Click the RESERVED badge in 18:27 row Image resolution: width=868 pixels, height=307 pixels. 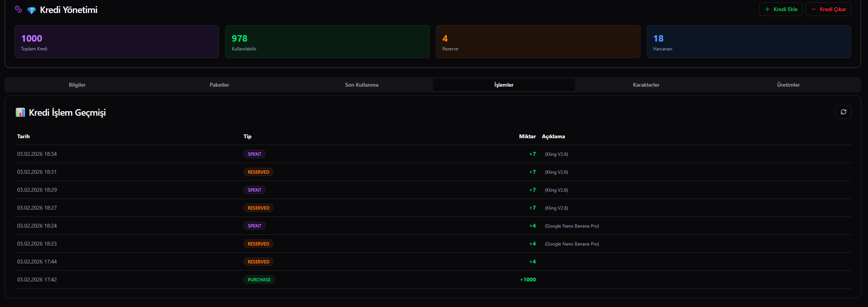(258, 208)
